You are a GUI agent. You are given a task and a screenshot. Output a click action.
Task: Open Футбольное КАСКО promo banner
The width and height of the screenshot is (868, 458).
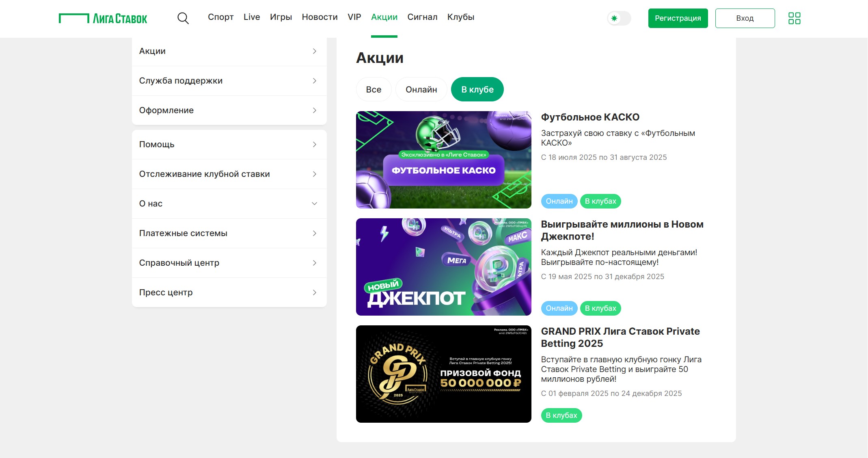coord(443,160)
